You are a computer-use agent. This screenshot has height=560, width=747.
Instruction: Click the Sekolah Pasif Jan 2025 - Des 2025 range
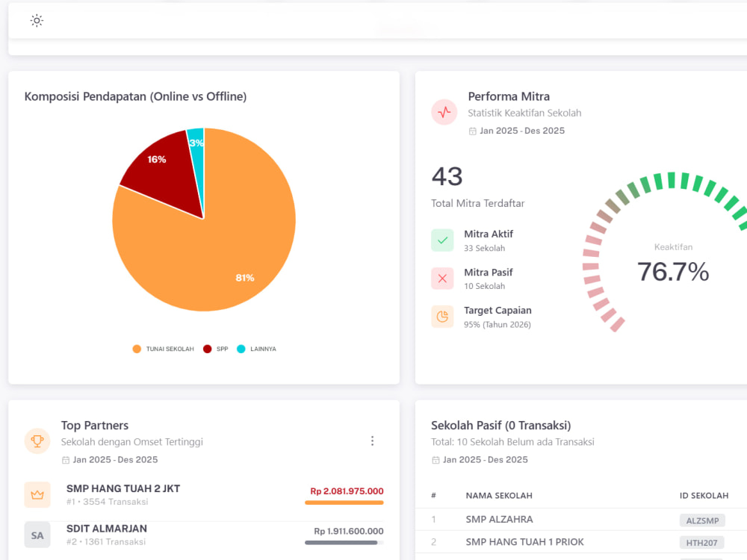(486, 460)
